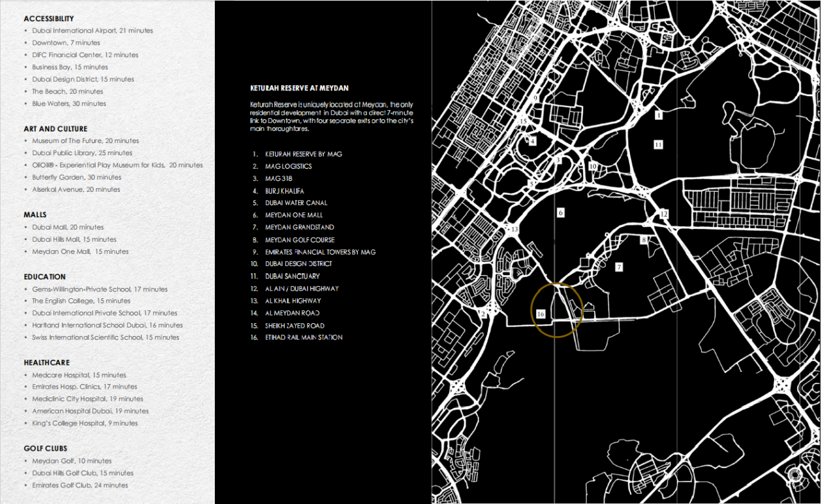This screenshot has height=504, width=821.
Task: Click map marker 8 for Meydan Golf Course
Action: [644, 240]
